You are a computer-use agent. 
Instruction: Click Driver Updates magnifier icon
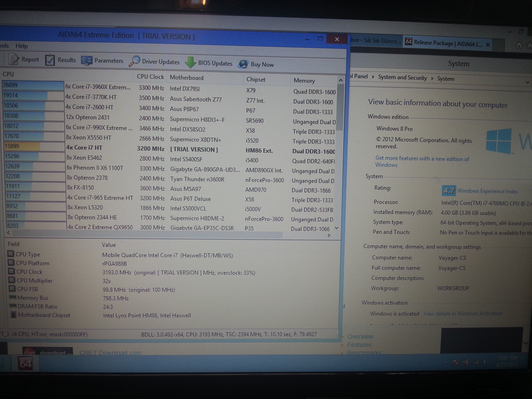[x=134, y=61]
